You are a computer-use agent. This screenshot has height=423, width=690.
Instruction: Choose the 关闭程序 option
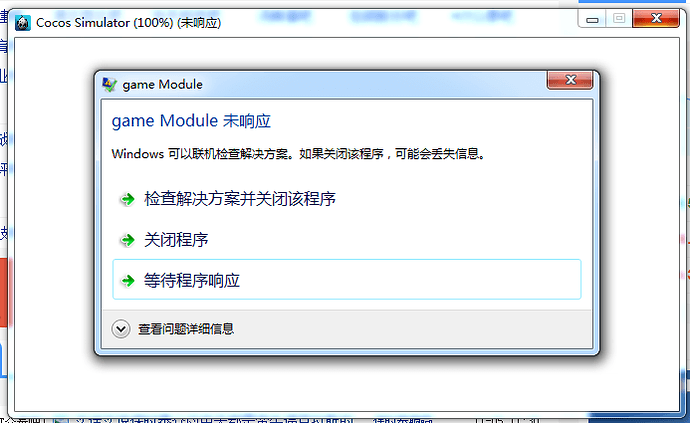(176, 240)
